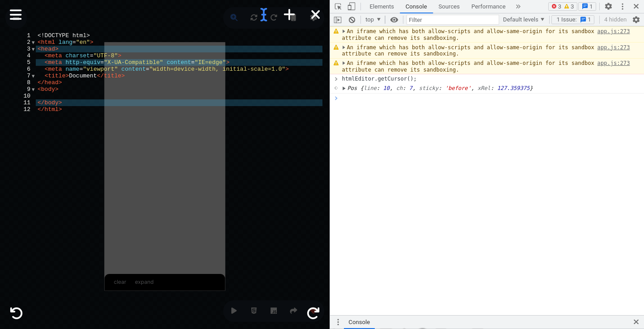The height and width of the screenshot is (329, 644).
Task: Select the text cursor tool in top toolbar
Action: click(x=263, y=15)
